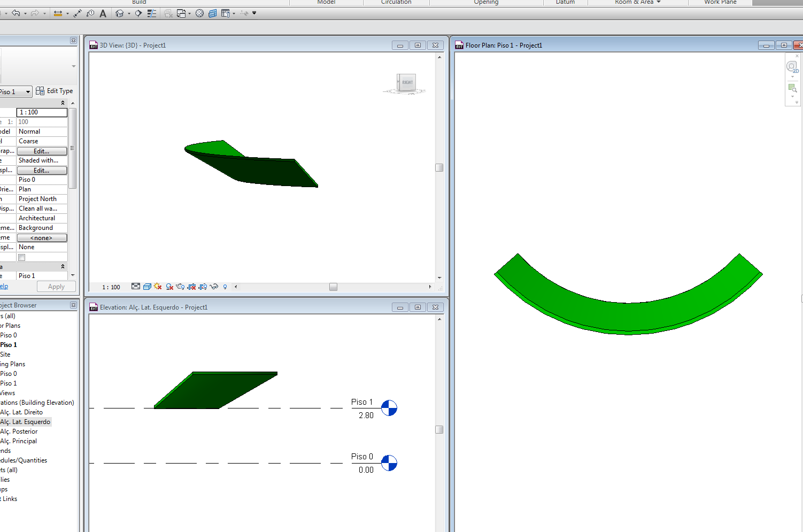Click the Switch Windows icon
The image size is (803, 532).
(181, 13)
